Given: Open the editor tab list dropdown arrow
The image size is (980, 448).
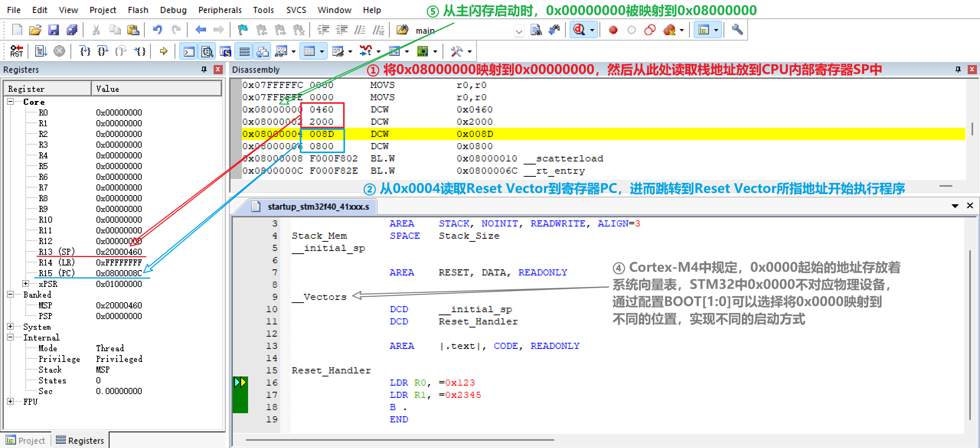Looking at the screenshot, I should [x=955, y=206].
